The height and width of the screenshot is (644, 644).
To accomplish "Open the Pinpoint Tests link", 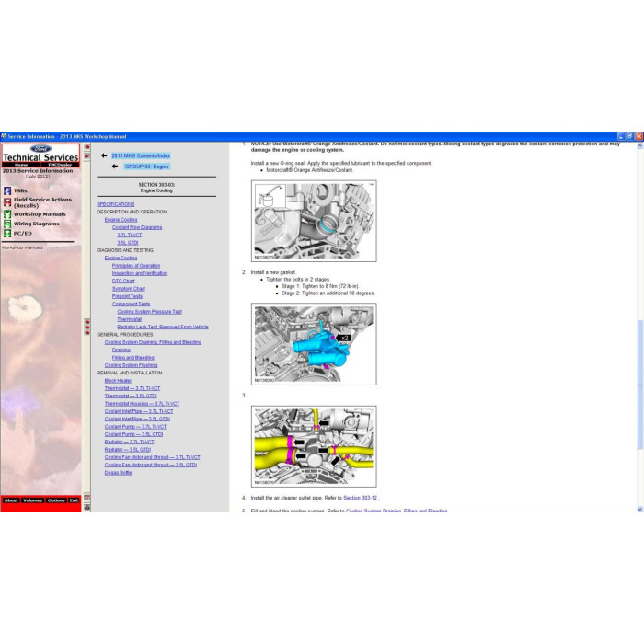I will click(127, 296).
